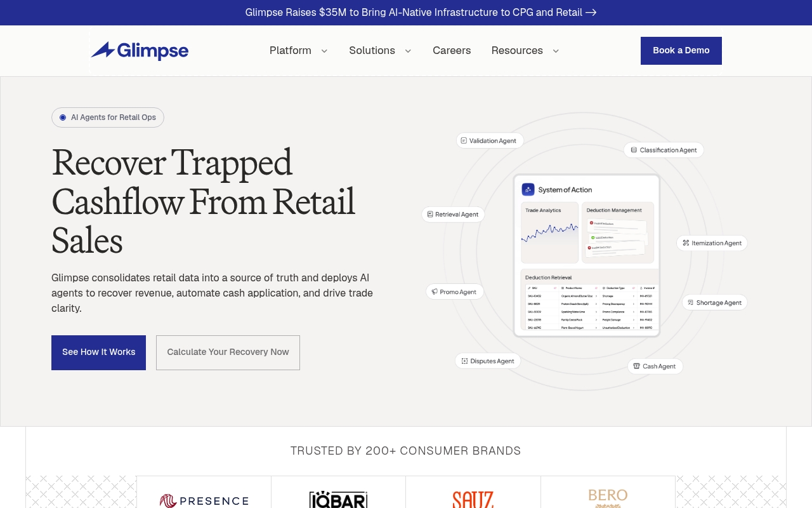Click the Validation Agent chip icon
This screenshot has width=812, height=508.
[464, 140]
